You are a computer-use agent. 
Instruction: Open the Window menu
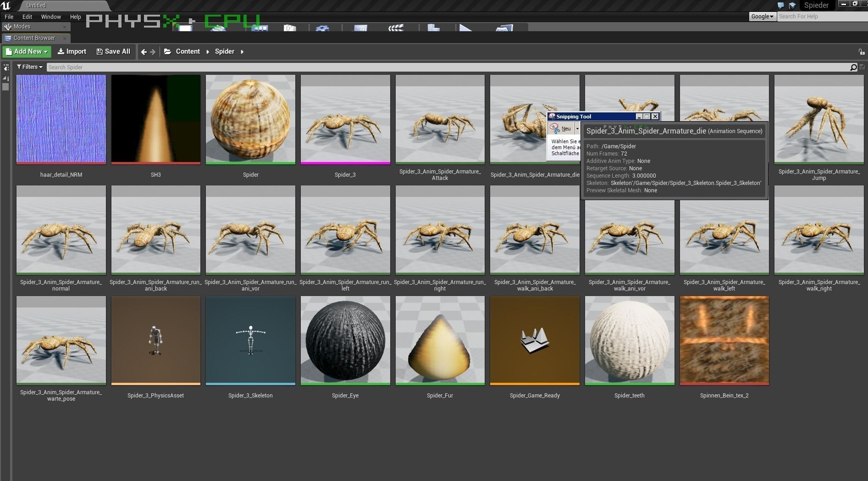(x=51, y=17)
